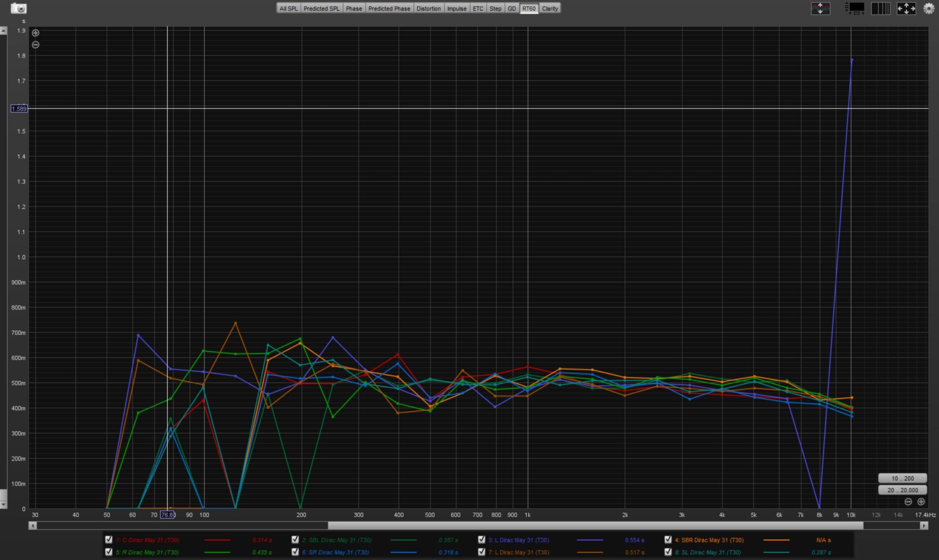Click the red line sample for C Dirac

[x=217, y=540]
